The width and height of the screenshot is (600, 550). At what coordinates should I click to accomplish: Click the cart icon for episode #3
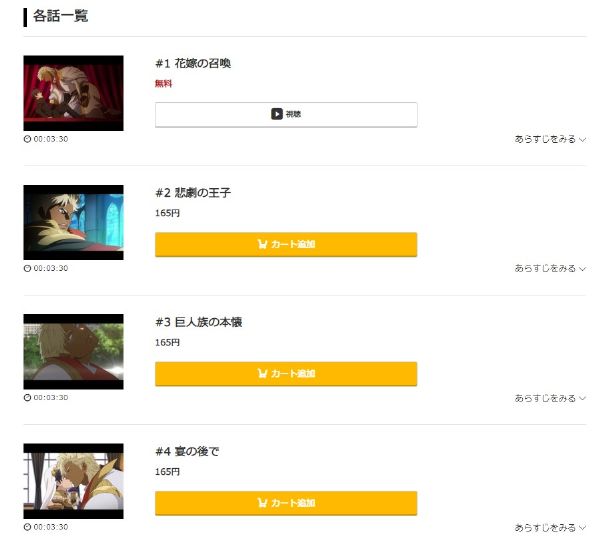(x=262, y=374)
